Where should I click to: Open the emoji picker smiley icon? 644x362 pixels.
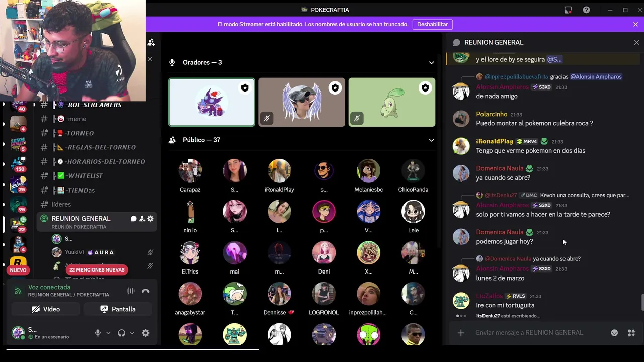coord(614,333)
